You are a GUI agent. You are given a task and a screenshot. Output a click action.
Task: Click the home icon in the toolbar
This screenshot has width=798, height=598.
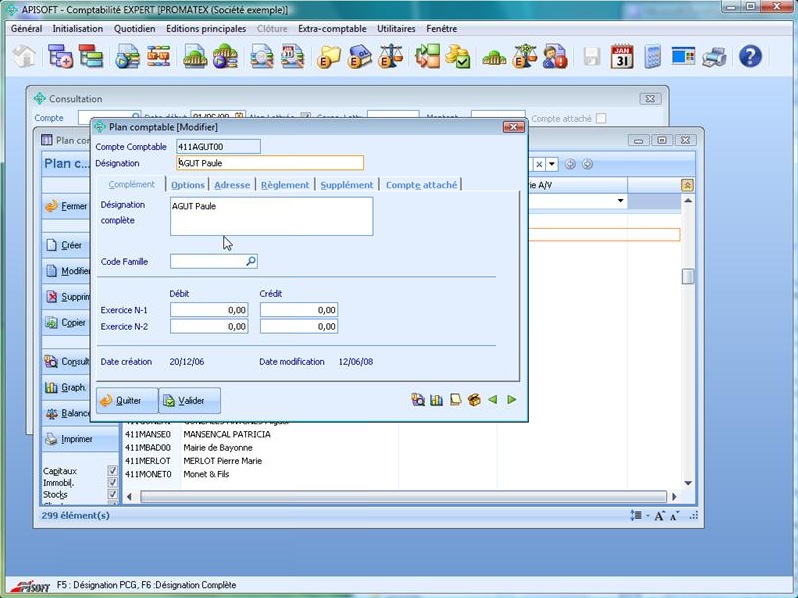click(24, 56)
